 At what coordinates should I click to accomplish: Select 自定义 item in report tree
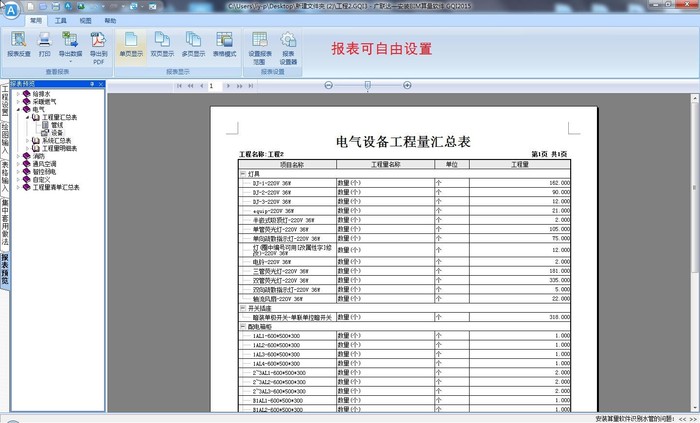42,179
